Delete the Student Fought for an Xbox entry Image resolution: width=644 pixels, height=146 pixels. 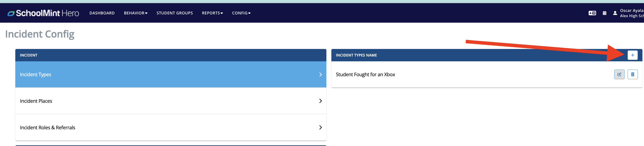click(x=632, y=74)
